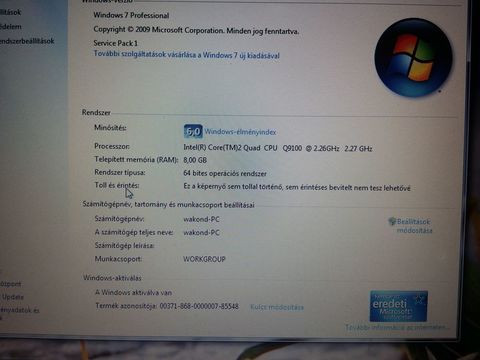Click the Kulcs módosítása link

click(x=277, y=307)
